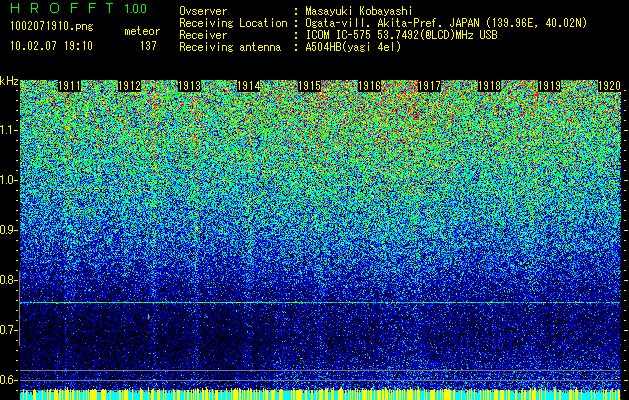Click the 1911 time marker

point(69,86)
